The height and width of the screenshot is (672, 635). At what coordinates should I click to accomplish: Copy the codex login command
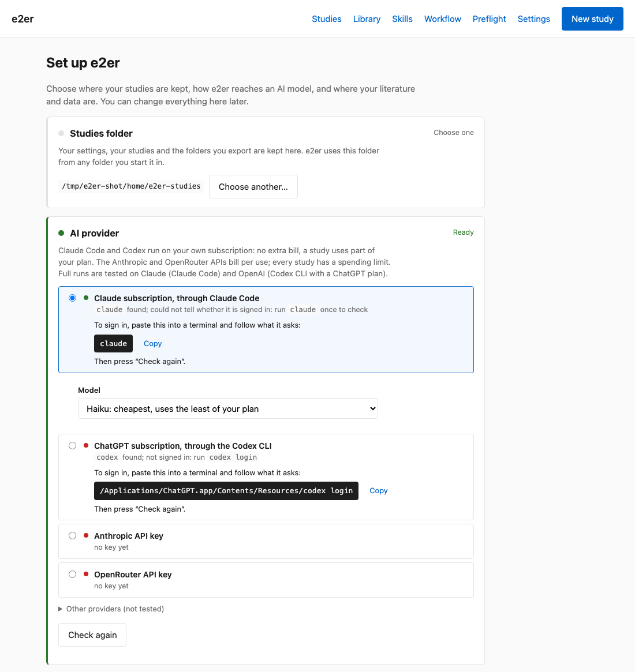coord(379,491)
